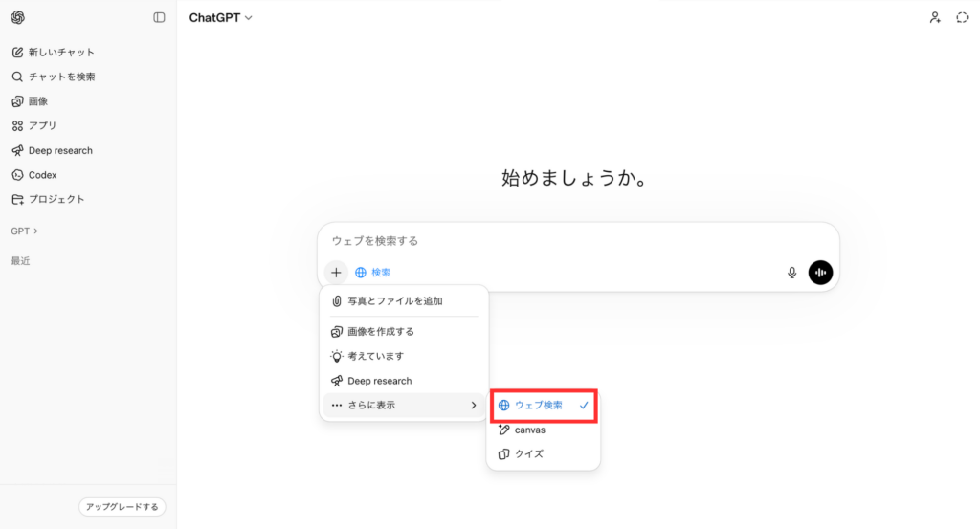Click the invite people icon at top right
Viewport: 980px width, 529px height.
pyautogui.click(x=935, y=17)
